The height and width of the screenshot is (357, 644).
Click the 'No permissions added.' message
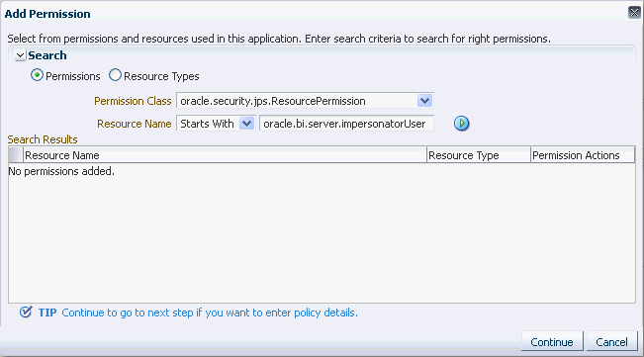pos(61,171)
